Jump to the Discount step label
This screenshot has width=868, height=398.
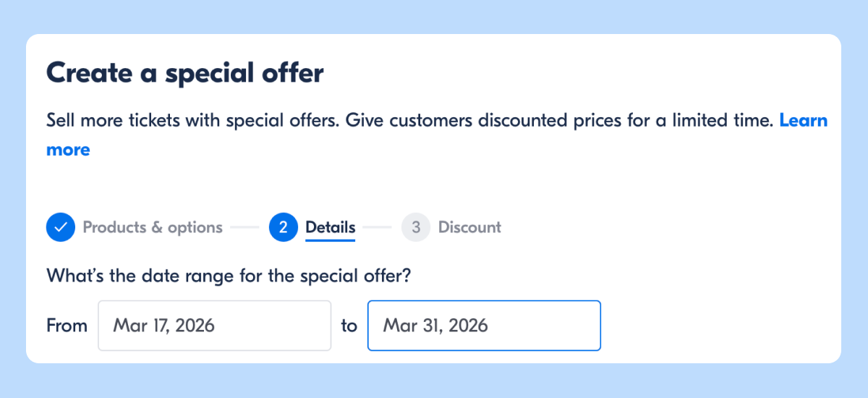coord(469,227)
